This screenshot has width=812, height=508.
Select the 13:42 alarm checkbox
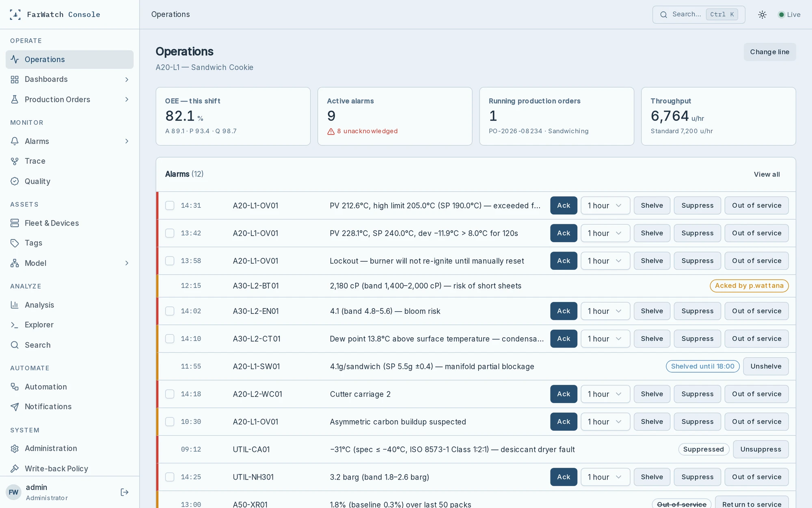coord(170,233)
